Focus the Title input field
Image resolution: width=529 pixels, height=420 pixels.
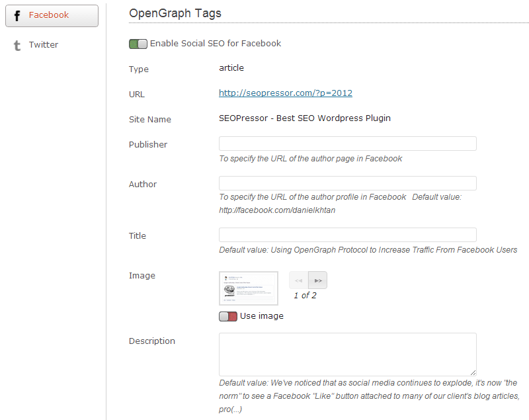click(x=348, y=235)
